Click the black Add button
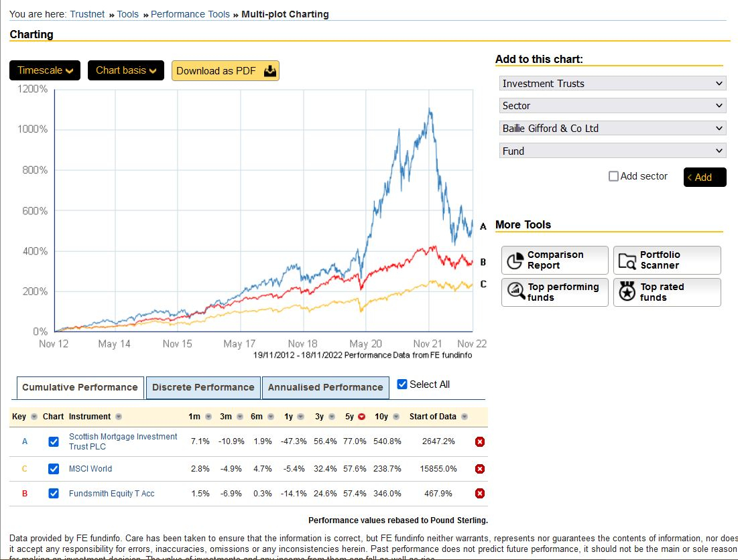The image size is (738, 560). pos(704,178)
